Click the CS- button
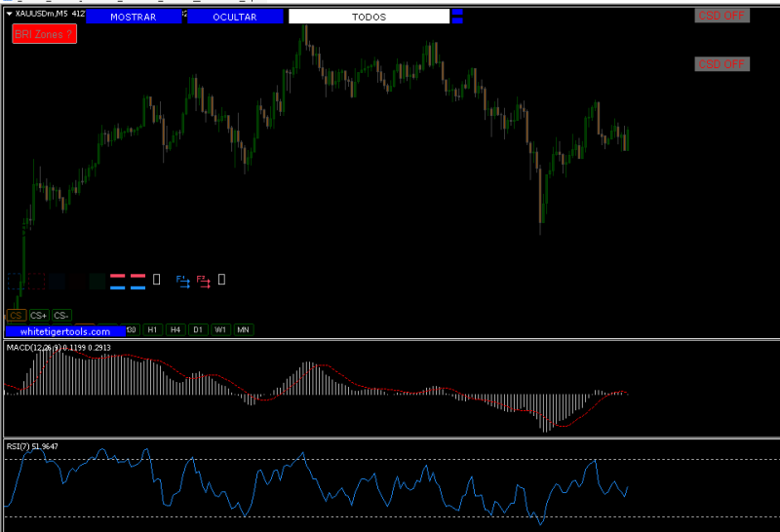Viewport: 780px width, 532px height. point(61,316)
